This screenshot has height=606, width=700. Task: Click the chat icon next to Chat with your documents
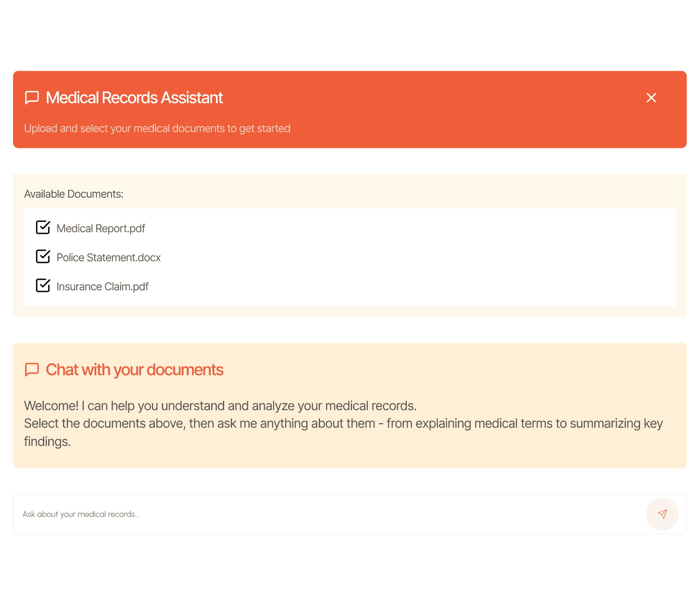point(32,370)
